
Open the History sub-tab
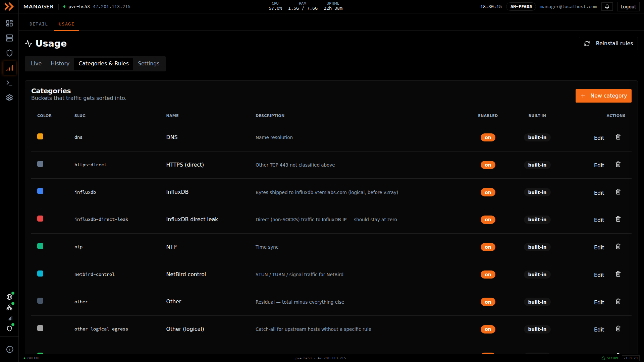(60, 64)
